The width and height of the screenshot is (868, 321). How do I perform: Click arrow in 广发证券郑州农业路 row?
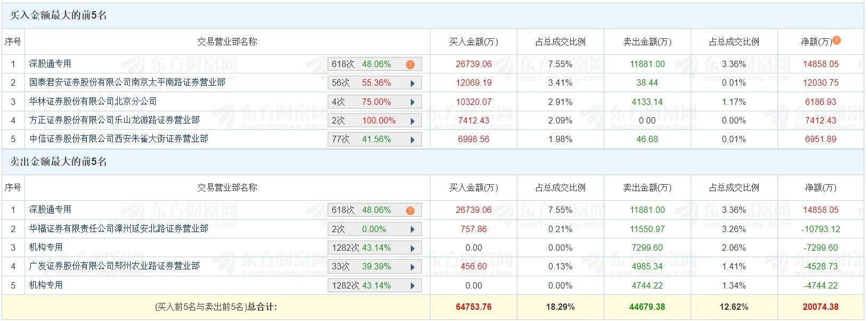[x=412, y=267]
